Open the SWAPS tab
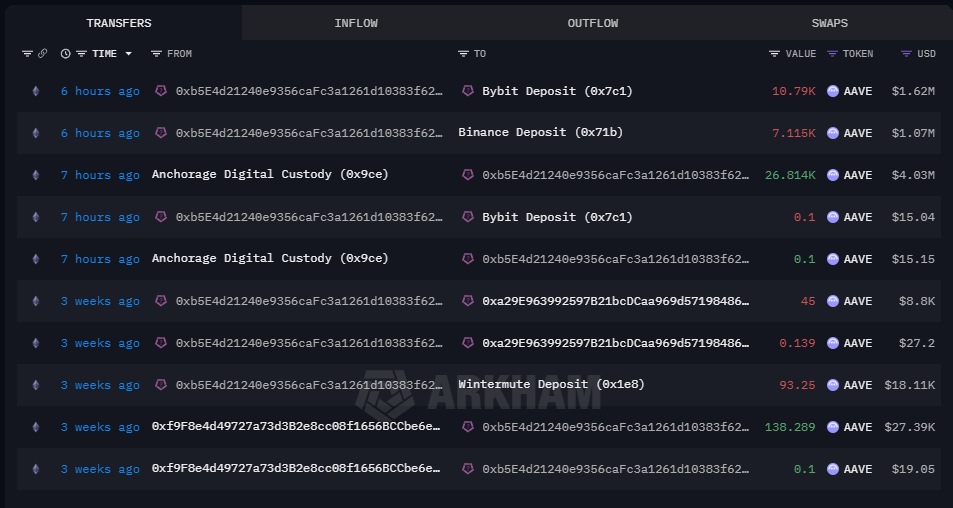 (830, 23)
